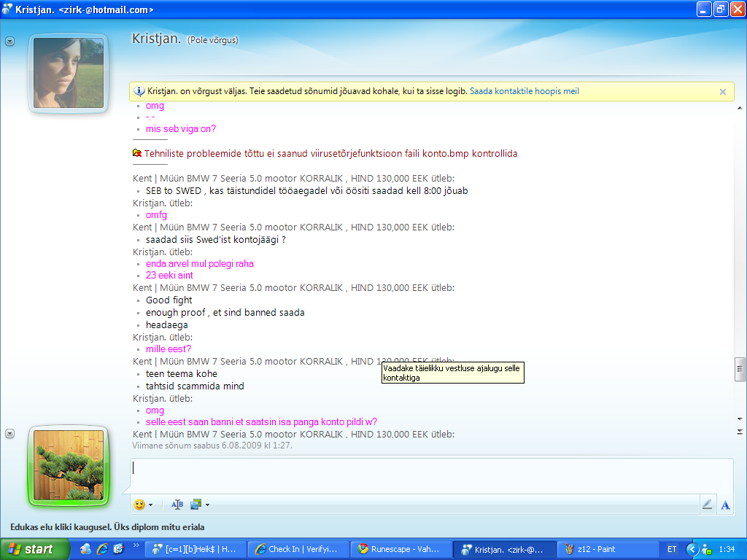Click the info icon in the yellow notification bar
This screenshot has height=560, width=747.
tap(139, 92)
